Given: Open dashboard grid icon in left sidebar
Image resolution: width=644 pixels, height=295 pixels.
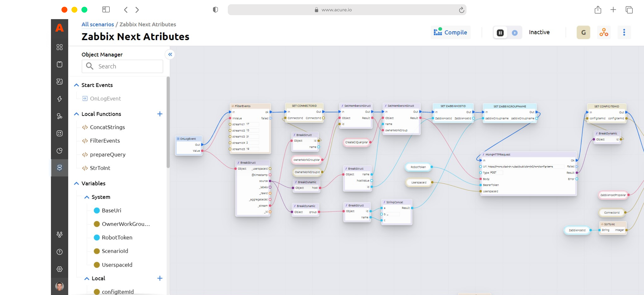Looking at the screenshot, I should click(x=60, y=47).
